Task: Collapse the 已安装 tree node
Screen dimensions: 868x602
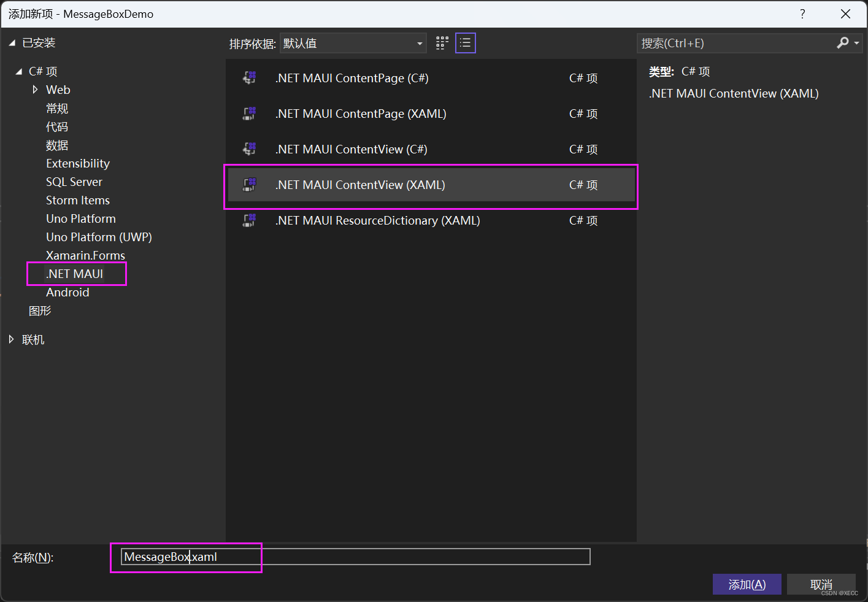Action: click(12, 43)
